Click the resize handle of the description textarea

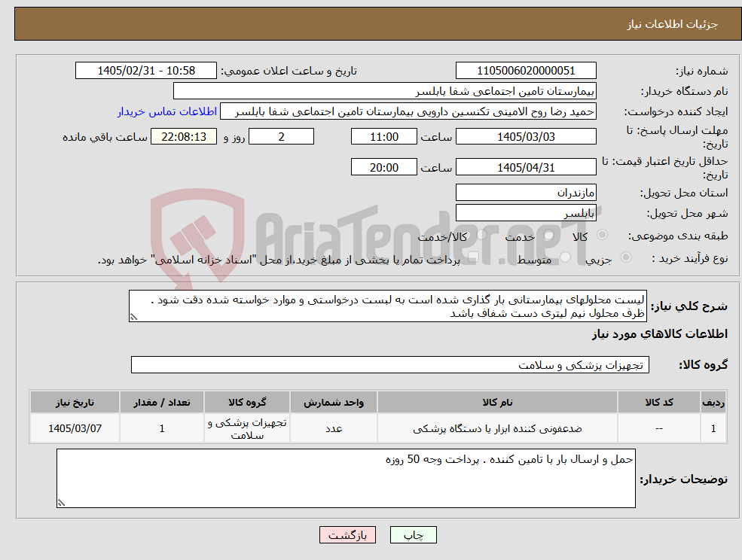tap(133, 318)
